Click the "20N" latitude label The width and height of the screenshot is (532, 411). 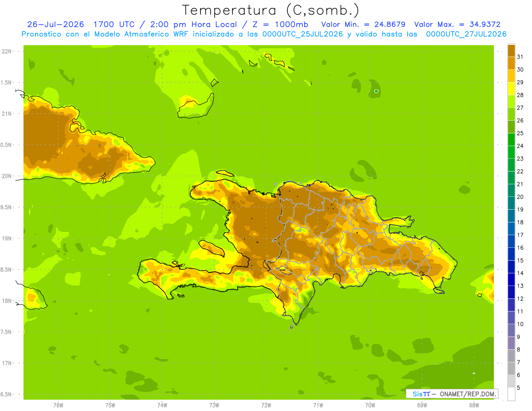pos(6,176)
